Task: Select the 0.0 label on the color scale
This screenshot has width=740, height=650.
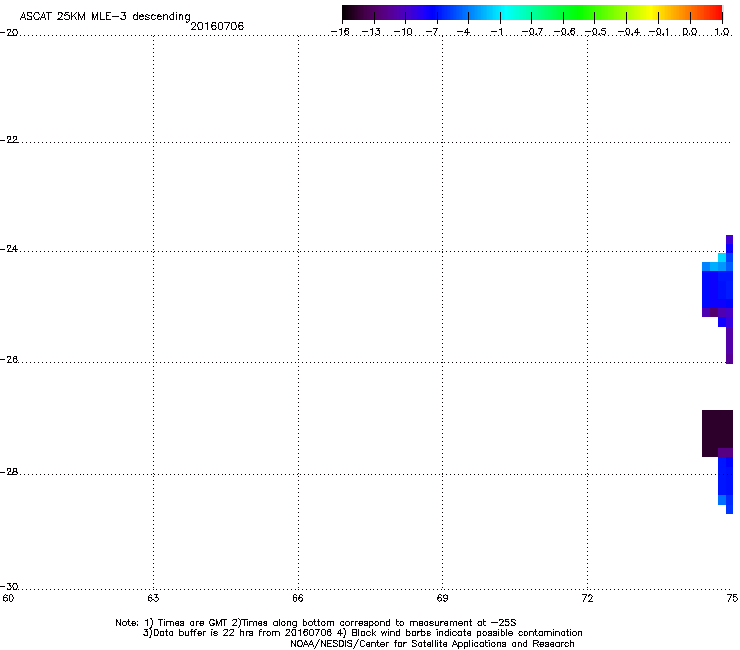Action: point(690,32)
